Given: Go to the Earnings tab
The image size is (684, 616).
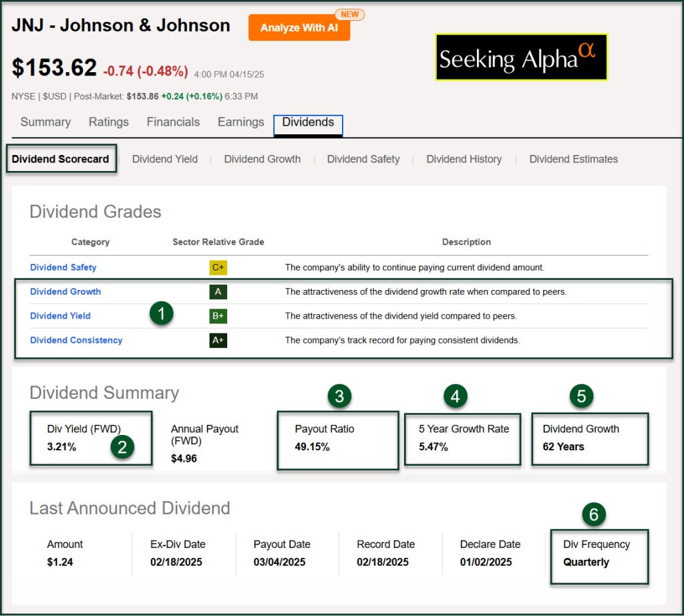Looking at the screenshot, I should (x=240, y=122).
